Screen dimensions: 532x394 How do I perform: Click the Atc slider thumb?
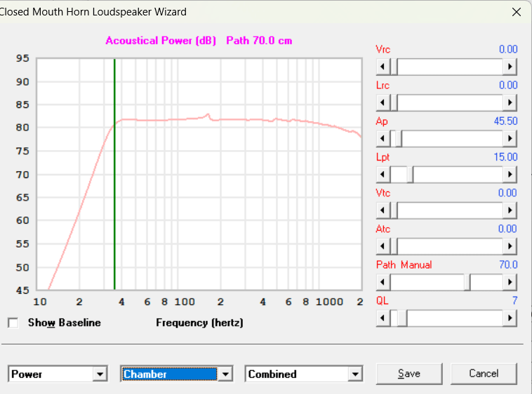pos(394,246)
